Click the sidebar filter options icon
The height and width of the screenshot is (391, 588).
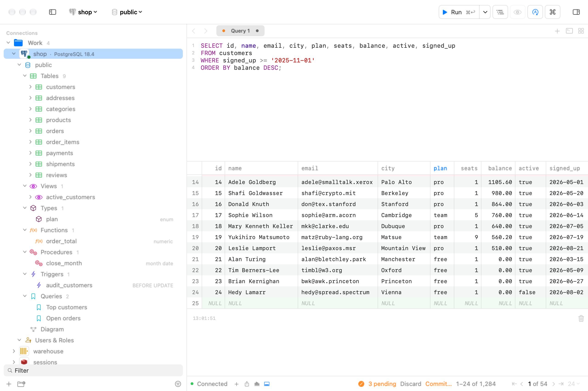(178, 384)
